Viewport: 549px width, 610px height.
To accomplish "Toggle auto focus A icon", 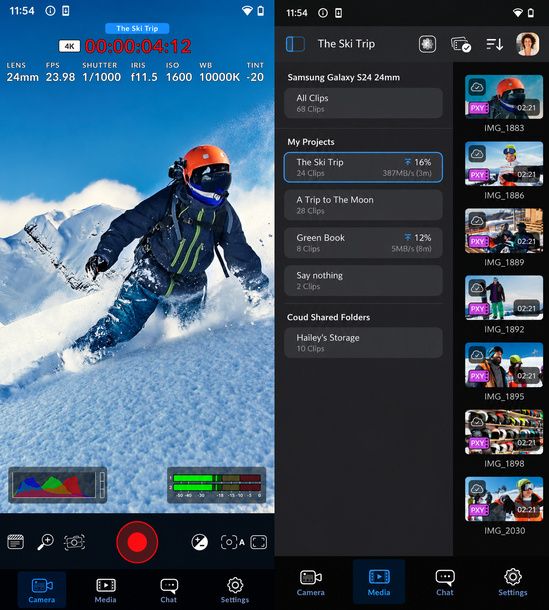I will click(232, 542).
